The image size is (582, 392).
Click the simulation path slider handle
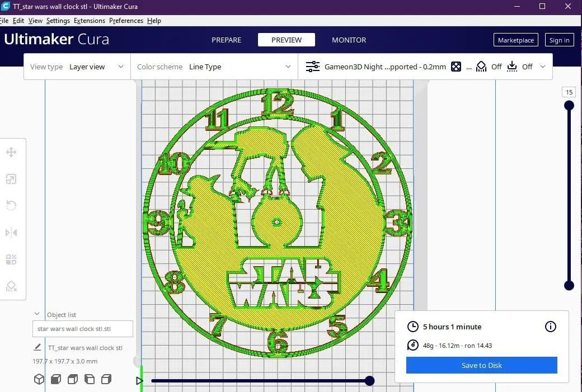pyautogui.click(x=369, y=380)
